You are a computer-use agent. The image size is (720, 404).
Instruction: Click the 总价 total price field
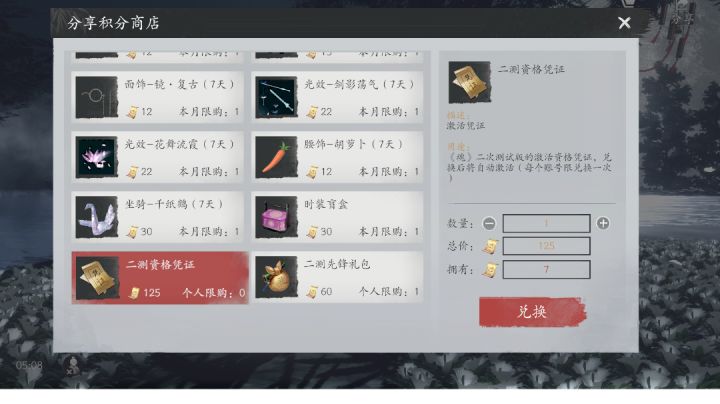pyautogui.click(x=546, y=246)
